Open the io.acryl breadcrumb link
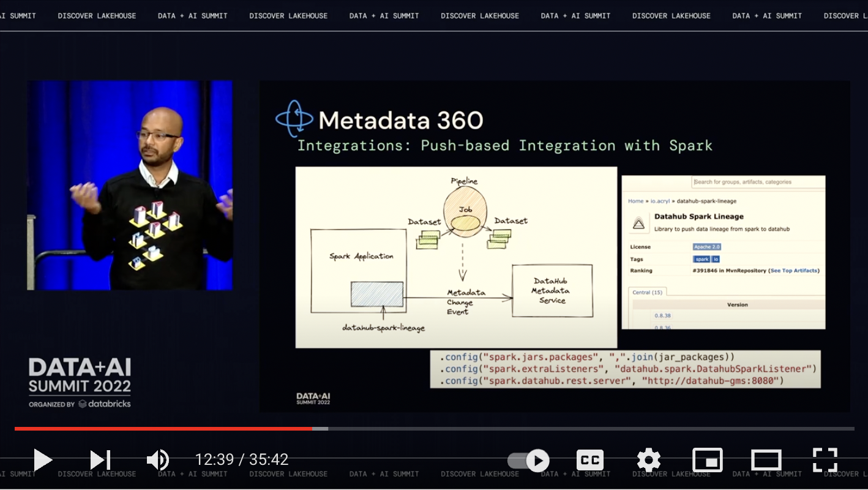Viewport: 868px width, 490px height. point(660,201)
